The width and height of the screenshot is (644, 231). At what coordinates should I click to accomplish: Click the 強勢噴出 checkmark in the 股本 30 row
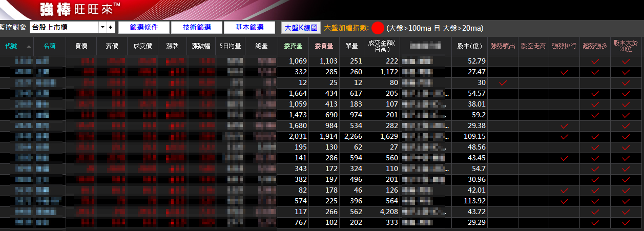(x=503, y=83)
